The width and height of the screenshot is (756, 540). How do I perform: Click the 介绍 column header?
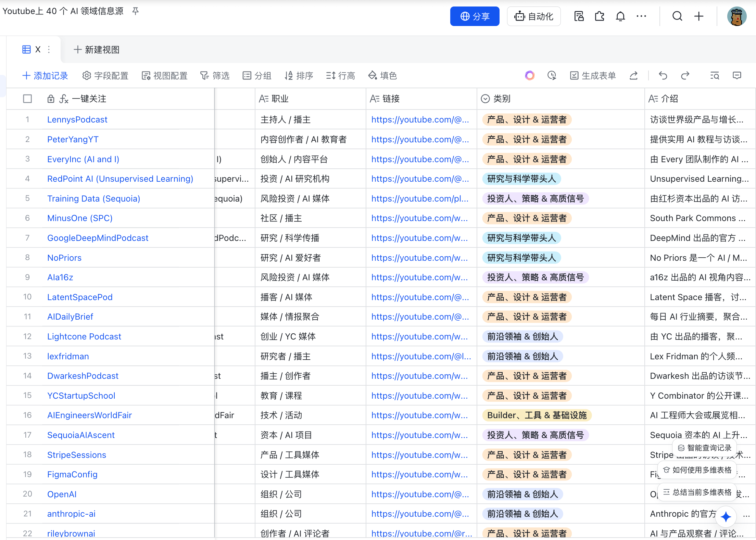(700, 99)
